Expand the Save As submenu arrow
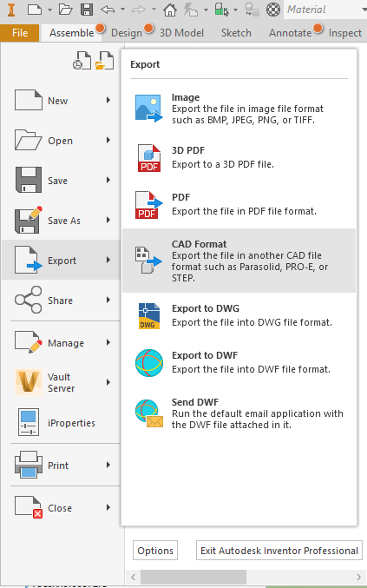 pos(108,220)
